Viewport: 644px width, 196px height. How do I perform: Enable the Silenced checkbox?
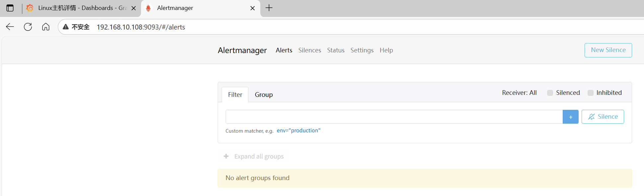[550, 93]
